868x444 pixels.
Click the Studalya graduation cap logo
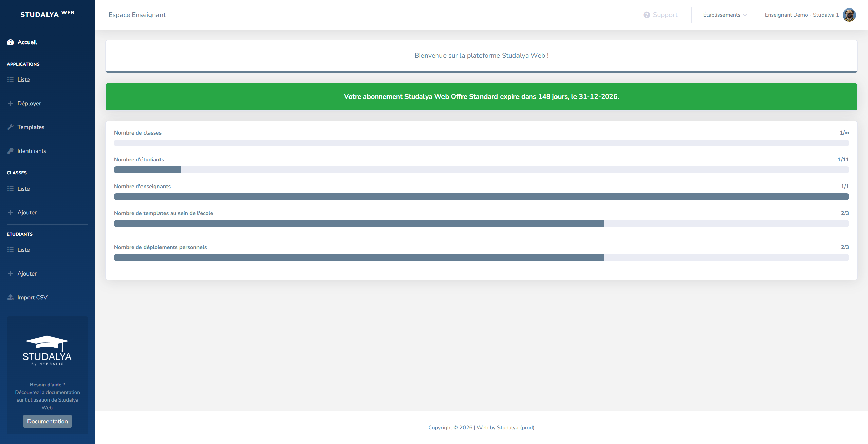click(x=47, y=350)
